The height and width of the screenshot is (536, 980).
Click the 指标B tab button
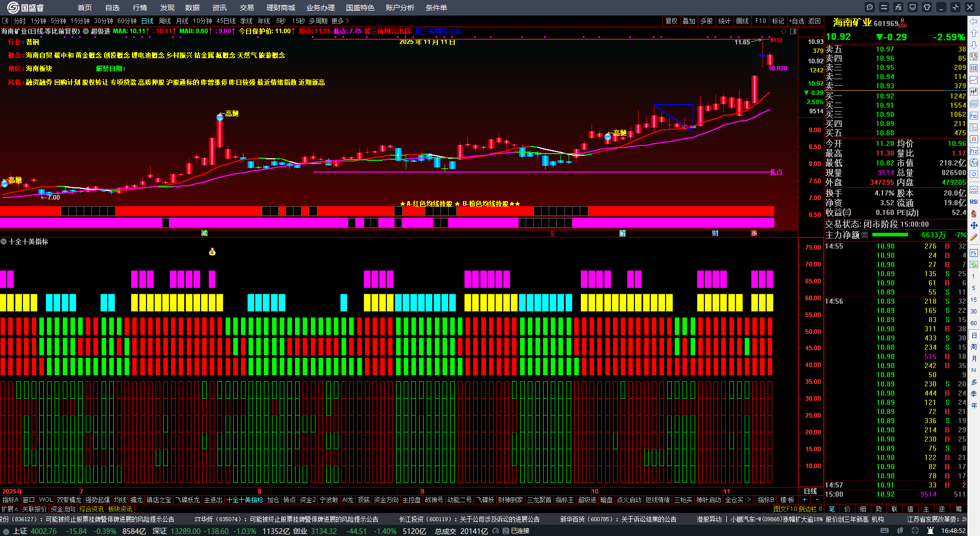coord(766,500)
